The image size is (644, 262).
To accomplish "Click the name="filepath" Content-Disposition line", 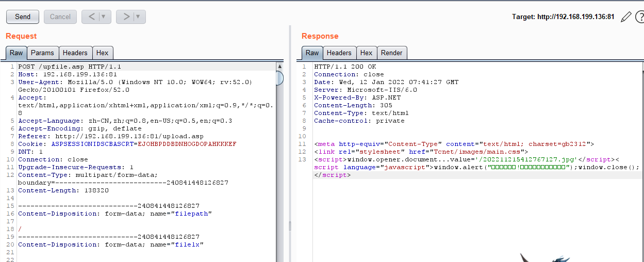I will coord(115,214).
